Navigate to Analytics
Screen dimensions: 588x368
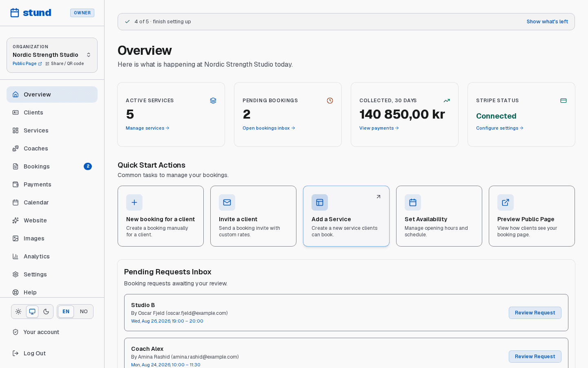[52, 256]
